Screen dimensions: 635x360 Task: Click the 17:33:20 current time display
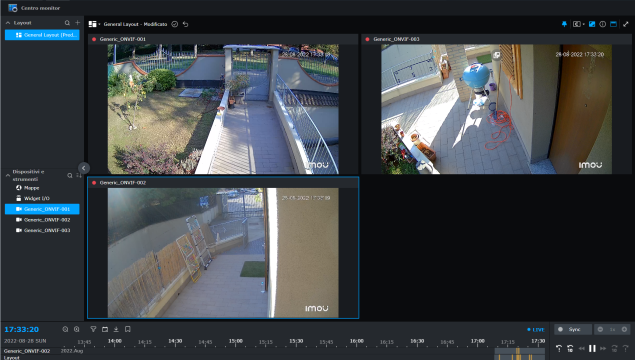[21, 330]
